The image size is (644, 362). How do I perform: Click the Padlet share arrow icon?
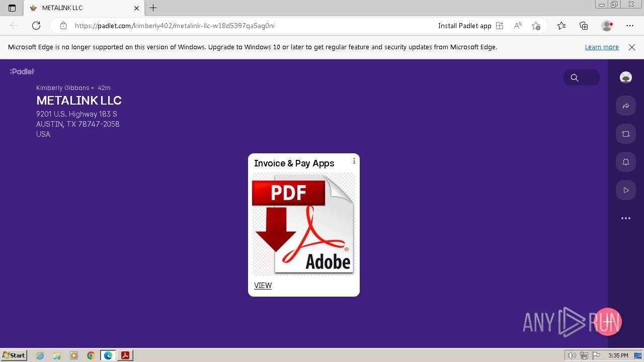(x=626, y=106)
